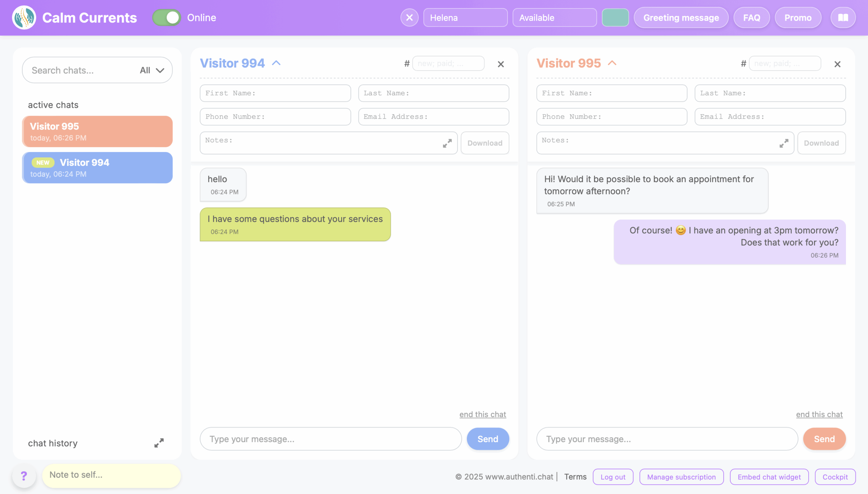Screen dimensions: 868x494
Task: Click end this chat for Visitor 994
Action: point(482,414)
